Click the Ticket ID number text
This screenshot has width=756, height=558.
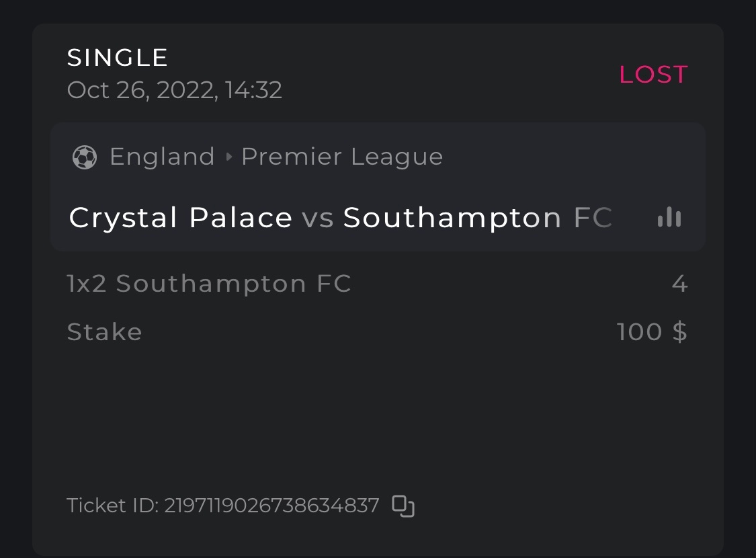pos(271,506)
